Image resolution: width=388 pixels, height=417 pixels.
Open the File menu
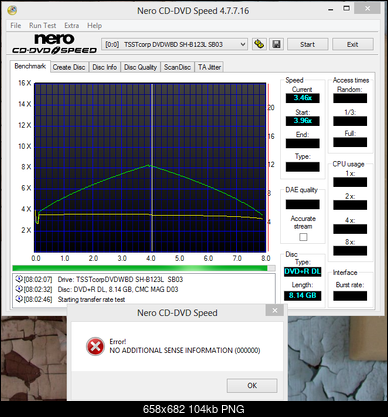15,26
